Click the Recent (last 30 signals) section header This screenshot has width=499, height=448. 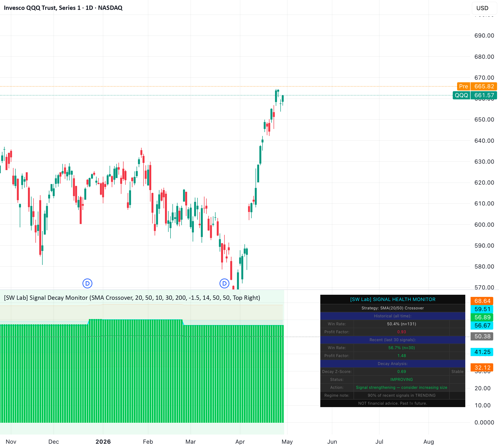(x=393, y=340)
